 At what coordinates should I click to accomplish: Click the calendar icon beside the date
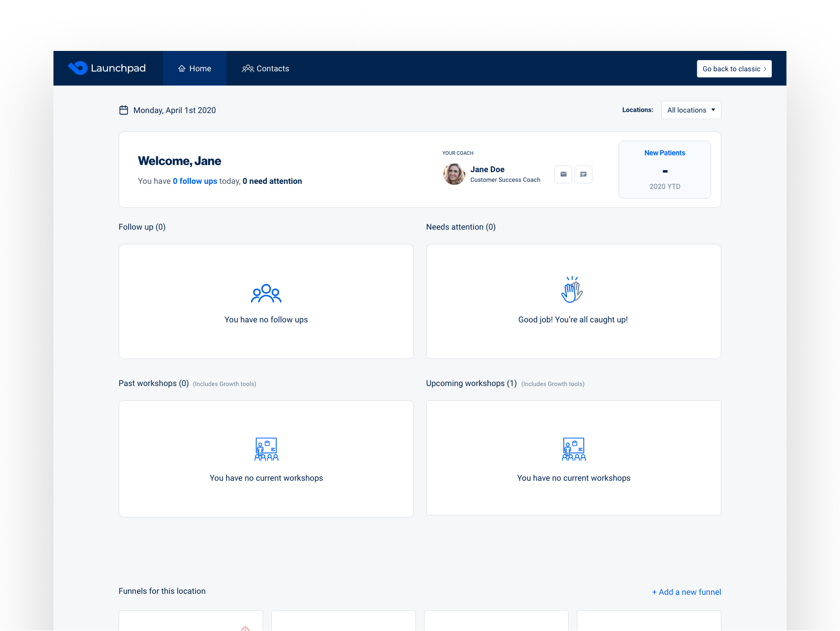[x=124, y=110]
